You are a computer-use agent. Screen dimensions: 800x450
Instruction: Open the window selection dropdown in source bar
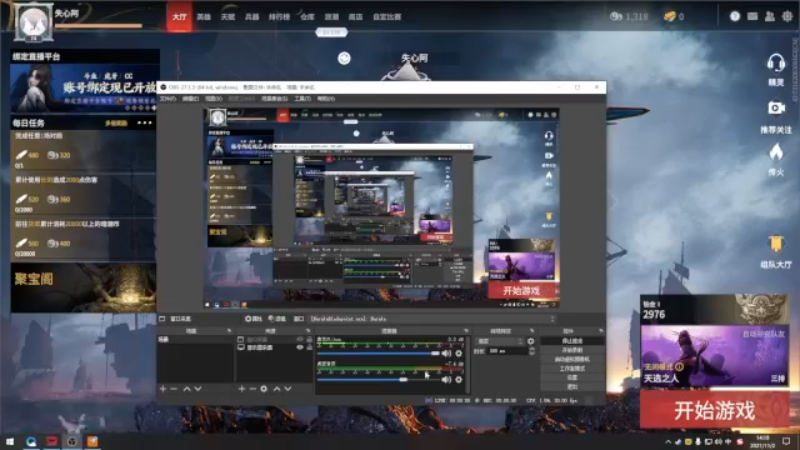432,319
